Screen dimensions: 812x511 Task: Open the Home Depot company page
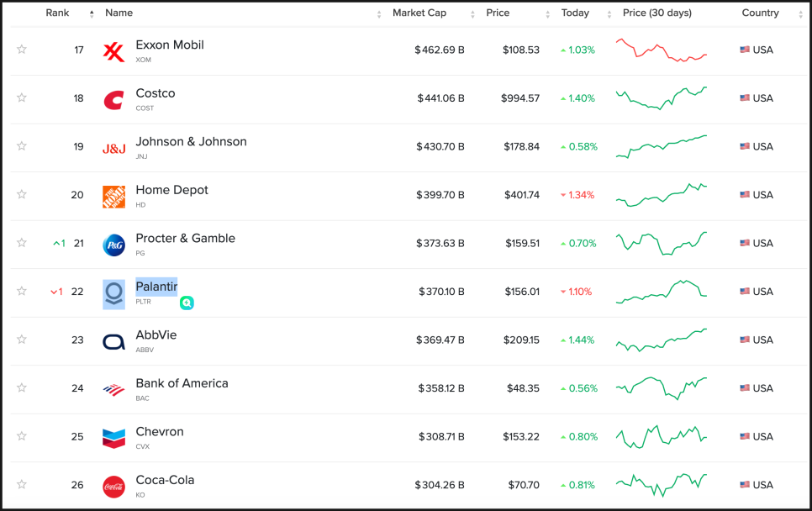tap(172, 190)
